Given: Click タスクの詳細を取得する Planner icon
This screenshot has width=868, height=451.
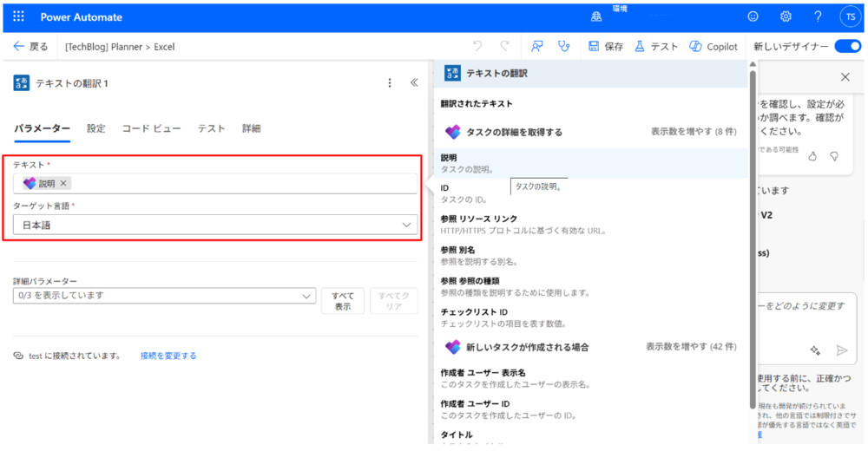Looking at the screenshot, I should 453,132.
